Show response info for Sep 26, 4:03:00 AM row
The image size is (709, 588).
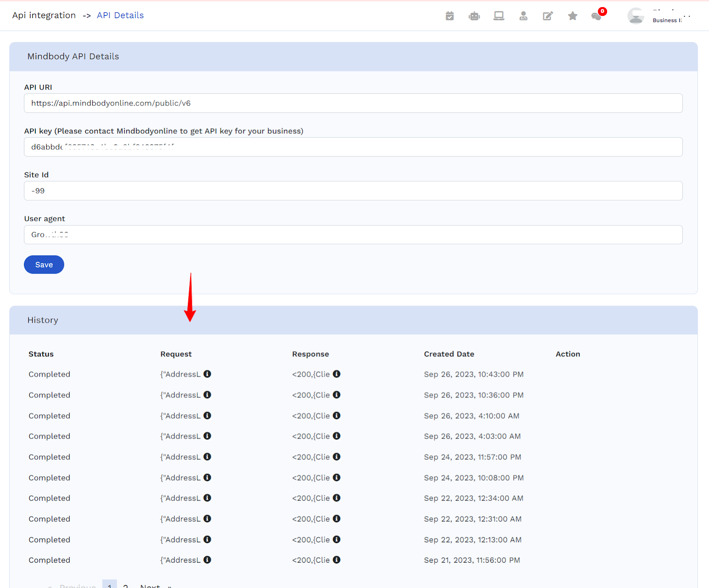337,436
